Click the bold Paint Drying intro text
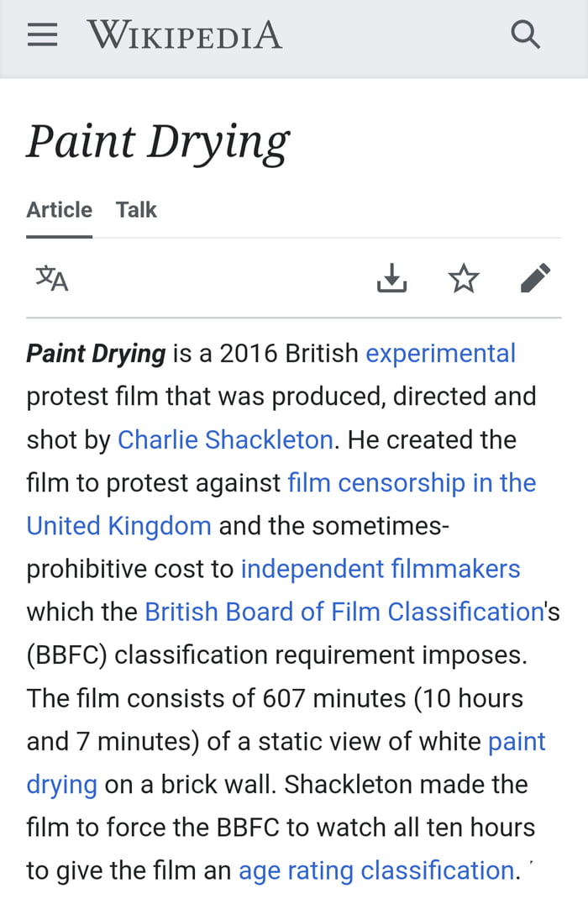 [96, 354]
